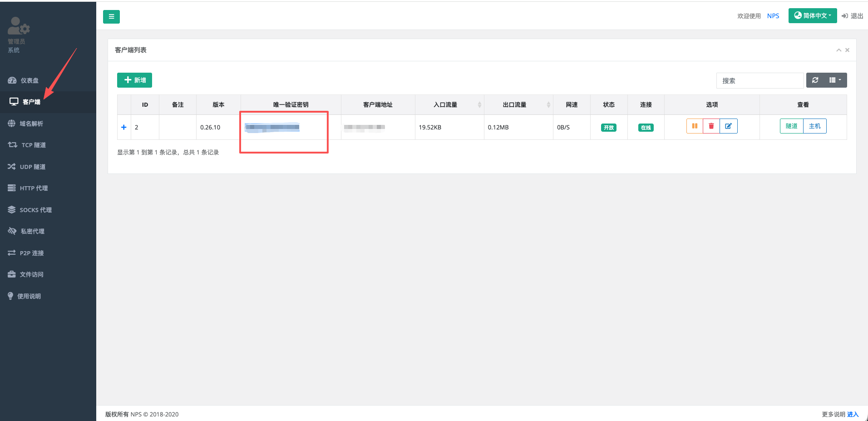Viewport: 868px width, 421px height.
Task: Click the 退出 logout link
Action: pos(852,16)
